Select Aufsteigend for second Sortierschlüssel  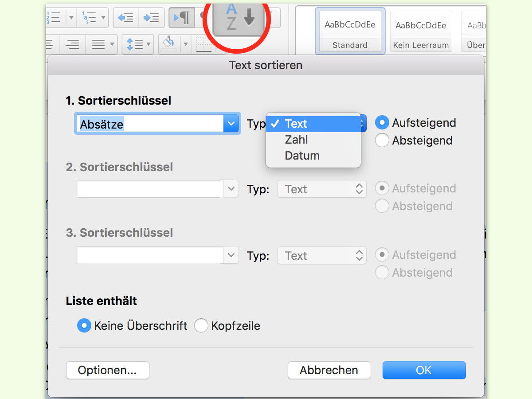tap(382, 188)
